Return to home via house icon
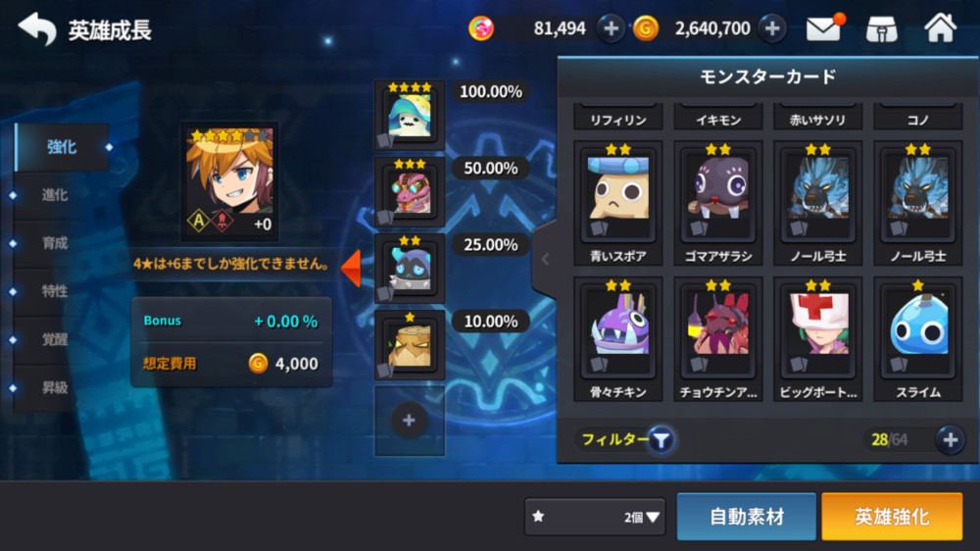Viewport: 980px width, 551px height. click(x=940, y=28)
